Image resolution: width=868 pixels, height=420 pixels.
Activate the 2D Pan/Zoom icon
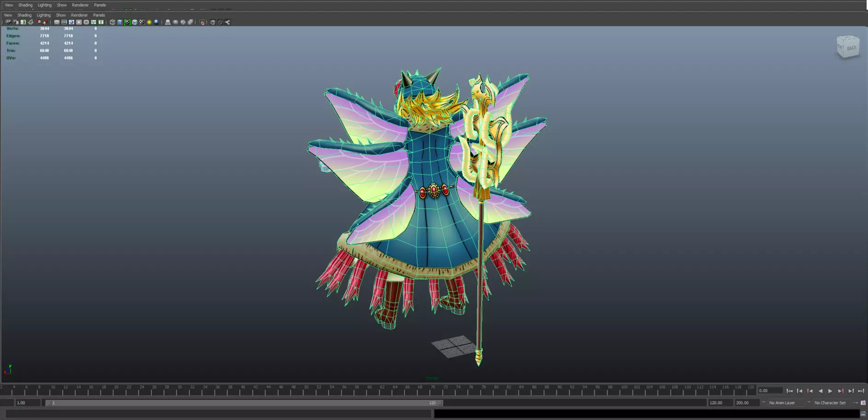[38, 22]
